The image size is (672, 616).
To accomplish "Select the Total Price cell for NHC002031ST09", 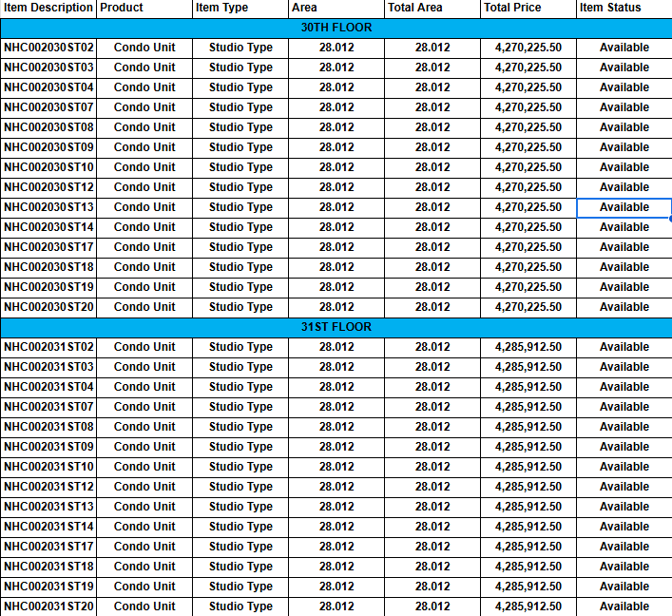I will tap(528, 447).
